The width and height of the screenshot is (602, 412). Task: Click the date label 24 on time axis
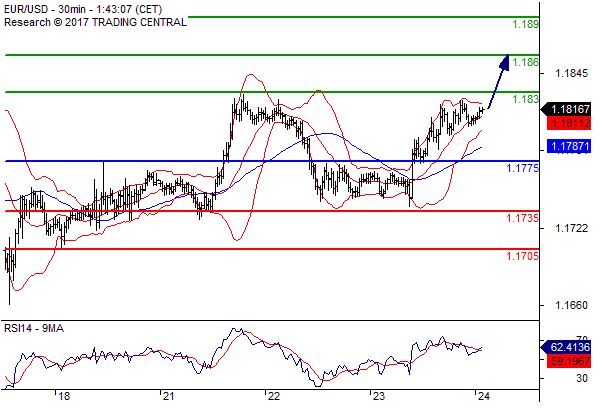tap(484, 396)
